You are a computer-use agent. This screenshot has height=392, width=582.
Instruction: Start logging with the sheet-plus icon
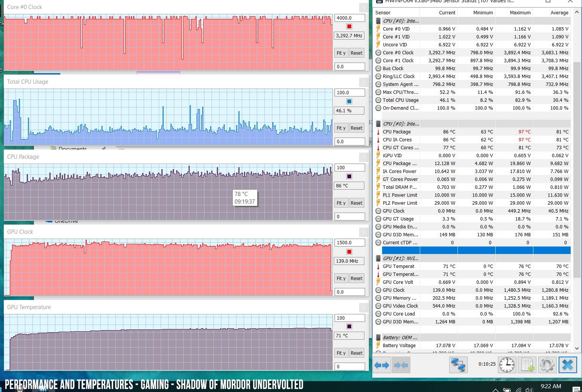[x=527, y=365]
